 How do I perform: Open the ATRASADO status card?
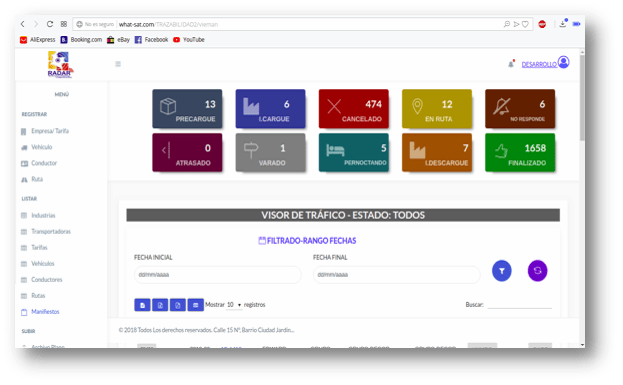187,153
